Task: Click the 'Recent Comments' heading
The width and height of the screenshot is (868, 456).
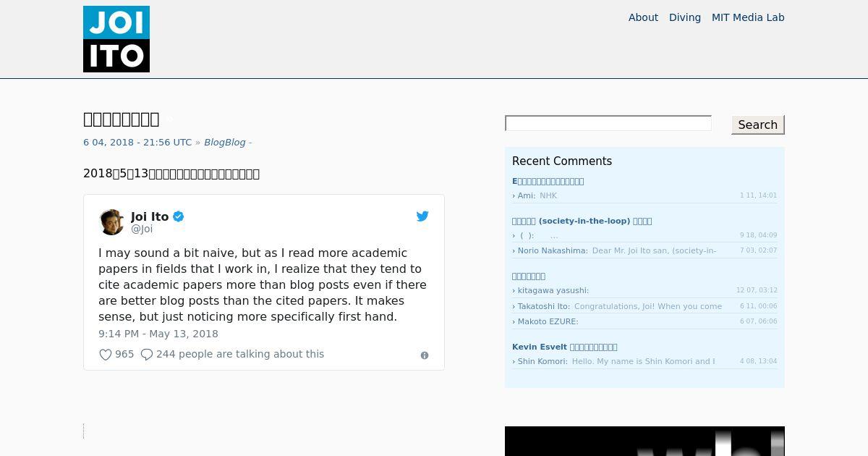Action: pyautogui.click(x=562, y=161)
